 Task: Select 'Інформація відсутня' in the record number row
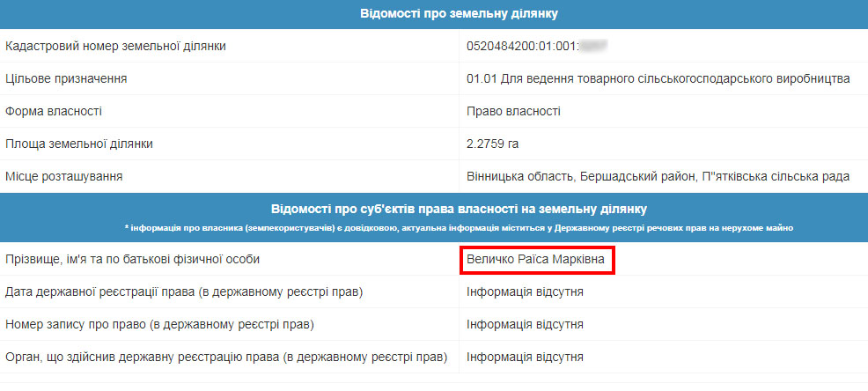(526, 325)
